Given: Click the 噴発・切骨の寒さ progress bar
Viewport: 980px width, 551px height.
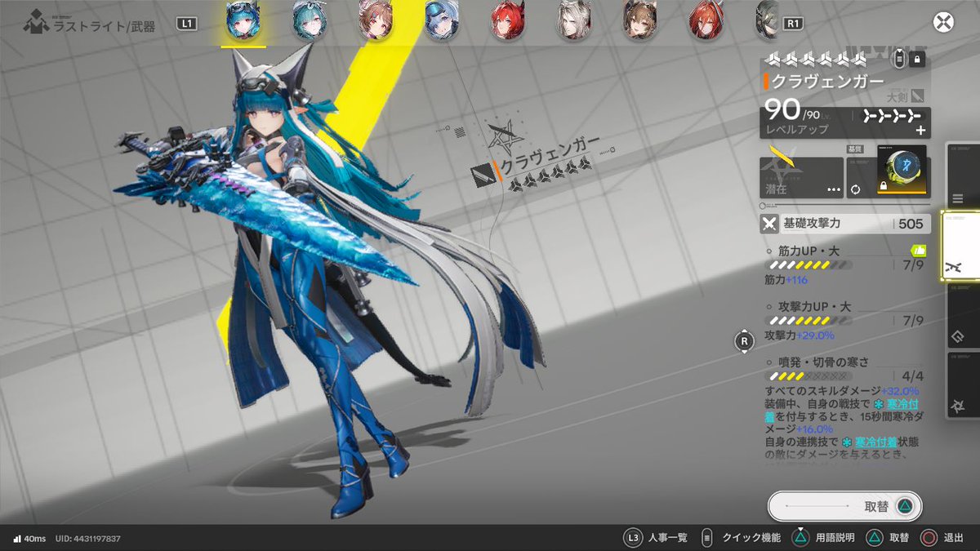Looking at the screenshot, I should pos(809,376).
